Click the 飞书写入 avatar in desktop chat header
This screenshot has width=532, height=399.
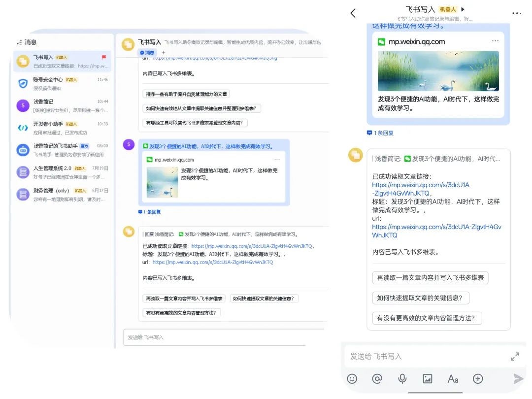pos(128,44)
